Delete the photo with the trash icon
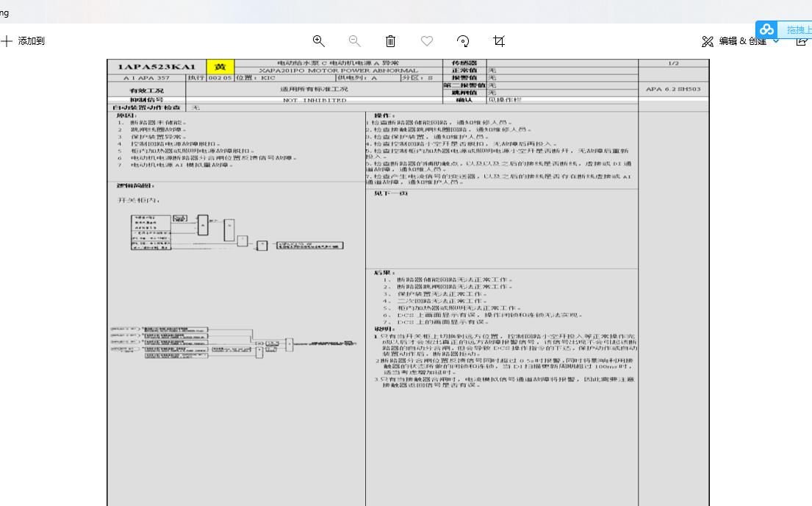 point(391,41)
